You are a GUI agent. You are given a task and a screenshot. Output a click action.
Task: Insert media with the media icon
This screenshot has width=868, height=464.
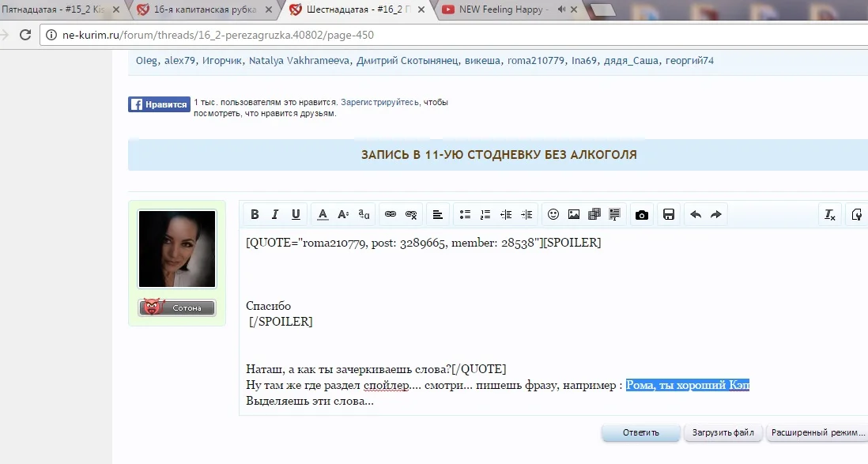click(594, 213)
